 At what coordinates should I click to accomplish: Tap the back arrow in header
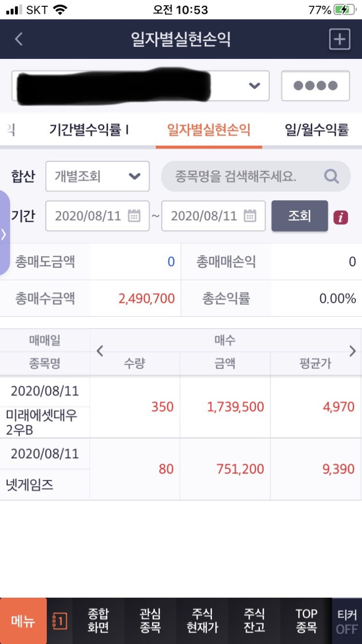[x=19, y=39]
